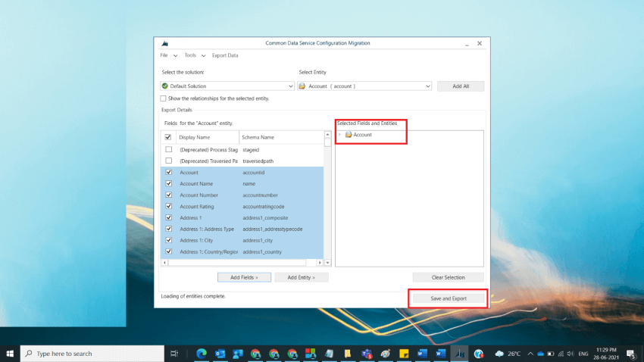Check the (Deprecated) Traversed Path field
Screen dimensions: 644x362
point(169,161)
